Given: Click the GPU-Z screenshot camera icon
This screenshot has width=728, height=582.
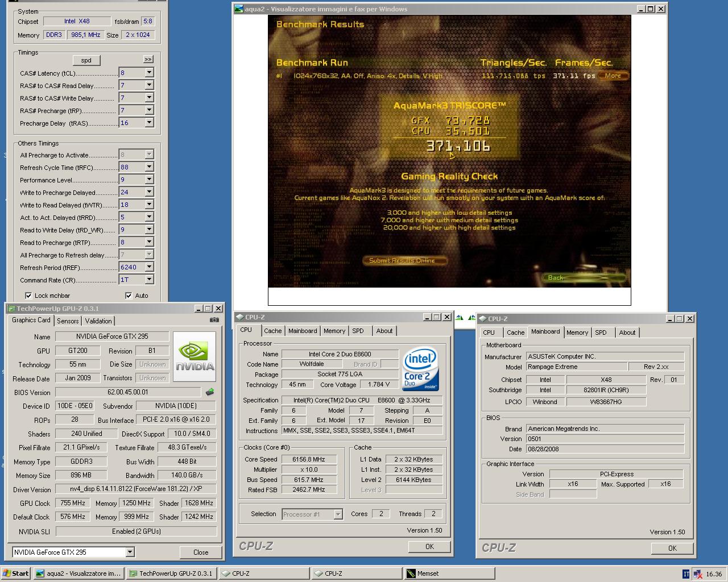Looking at the screenshot, I should (214, 320).
